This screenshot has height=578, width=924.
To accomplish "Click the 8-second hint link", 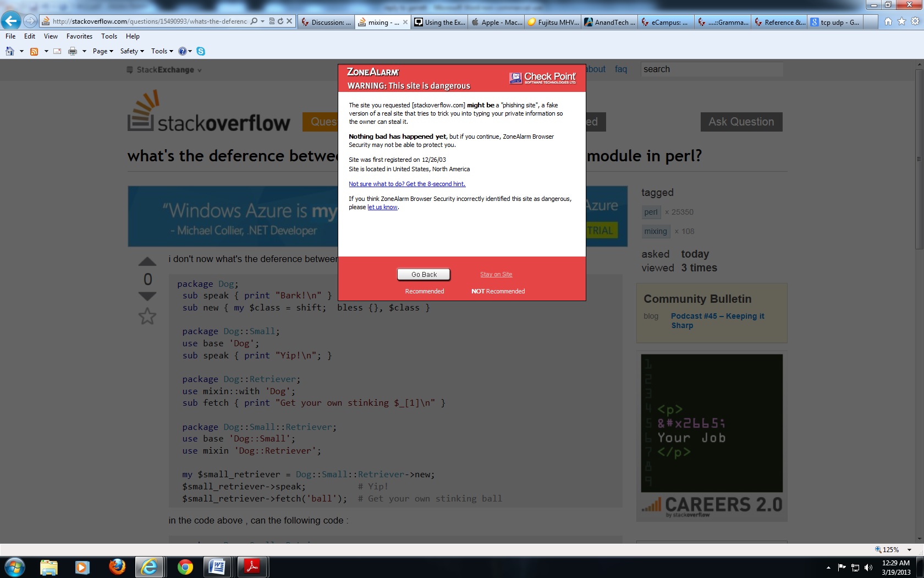I will (x=407, y=184).
